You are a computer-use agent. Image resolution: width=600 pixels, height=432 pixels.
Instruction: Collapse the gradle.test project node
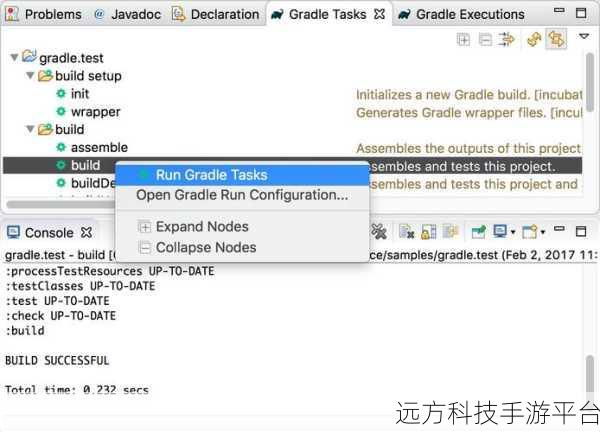(14, 57)
